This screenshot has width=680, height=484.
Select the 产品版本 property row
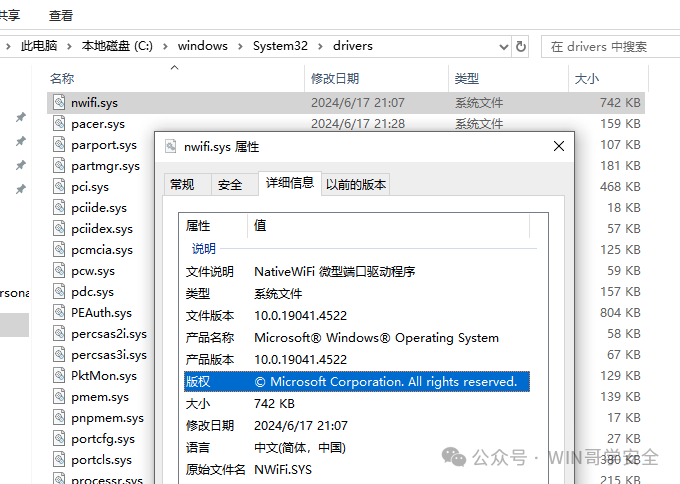tap(356, 360)
